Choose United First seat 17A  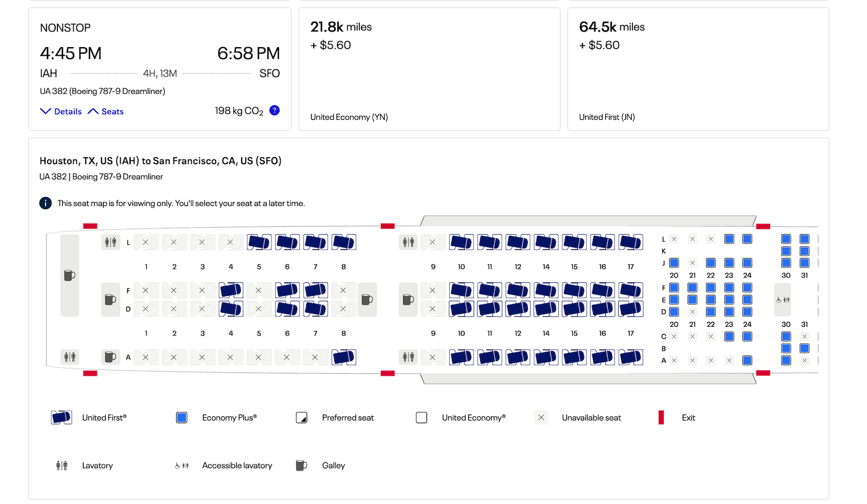point(631,357)
